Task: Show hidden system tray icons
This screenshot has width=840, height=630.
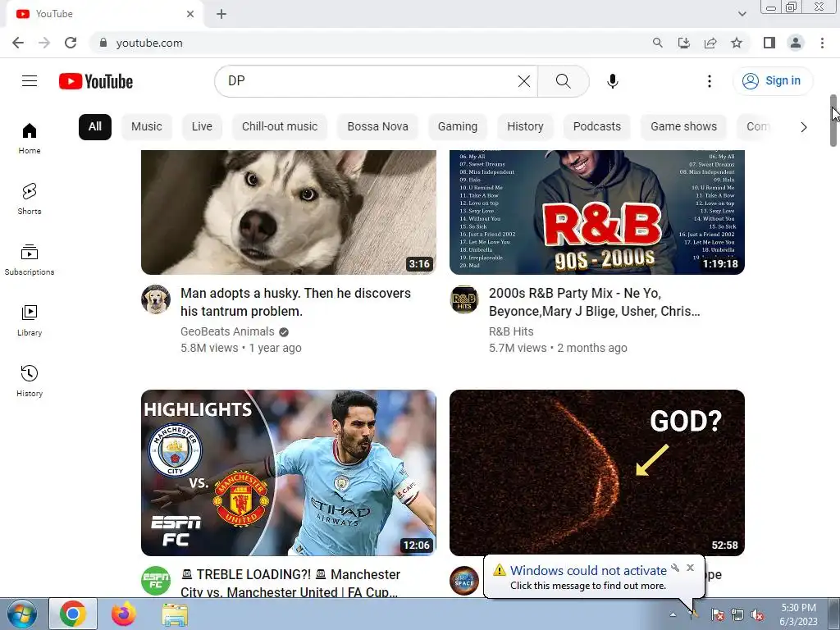Action: coord(673,614)
